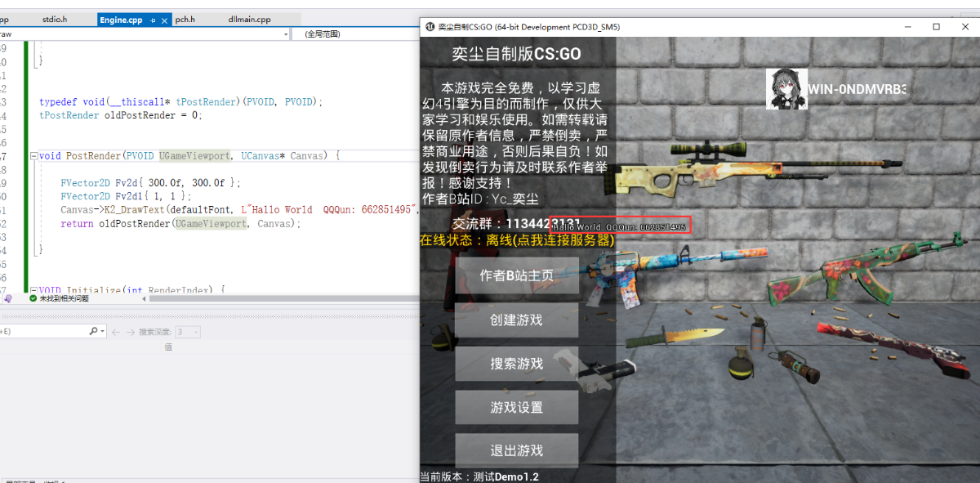Click the 'FVector2D Fv2d{ 300.0f, 300.0f };' line
Viewport: 980px width, 483px height.
point(150,183)
